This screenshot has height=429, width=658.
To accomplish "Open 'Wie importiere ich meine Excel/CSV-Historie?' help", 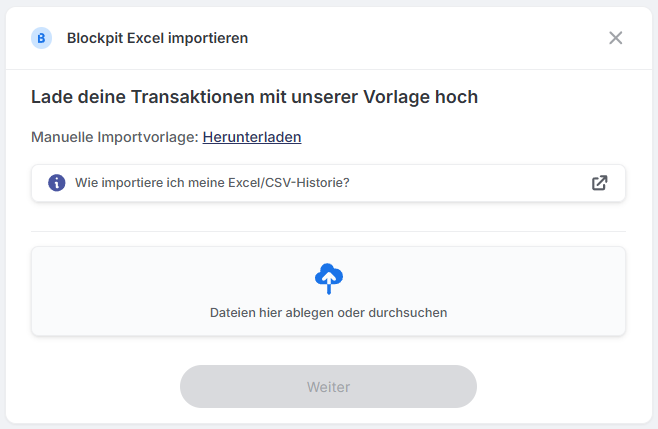I will click(x=212, y=183).
